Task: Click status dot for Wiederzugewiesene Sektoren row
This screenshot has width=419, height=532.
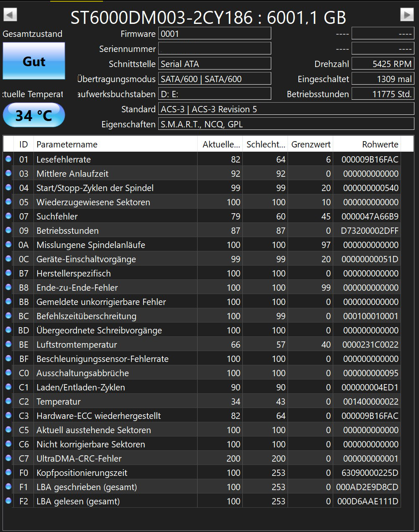Action: pyautogui.click(x=8, y=201)
